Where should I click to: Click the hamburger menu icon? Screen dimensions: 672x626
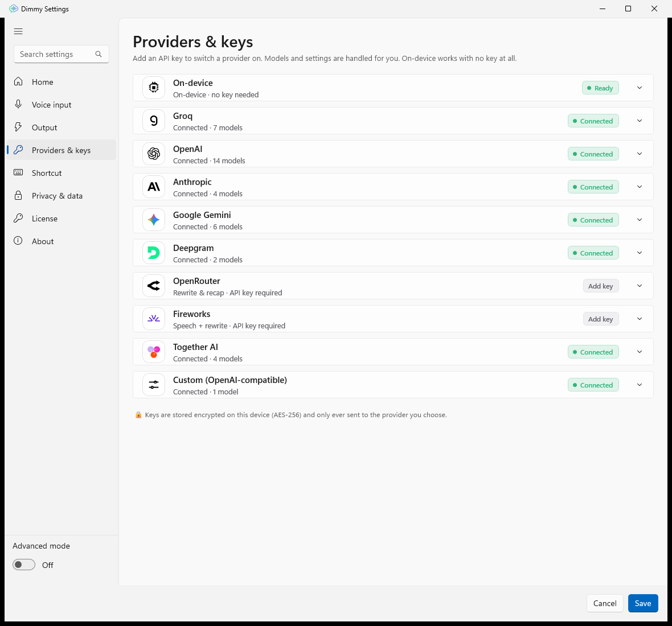(18, 31)
